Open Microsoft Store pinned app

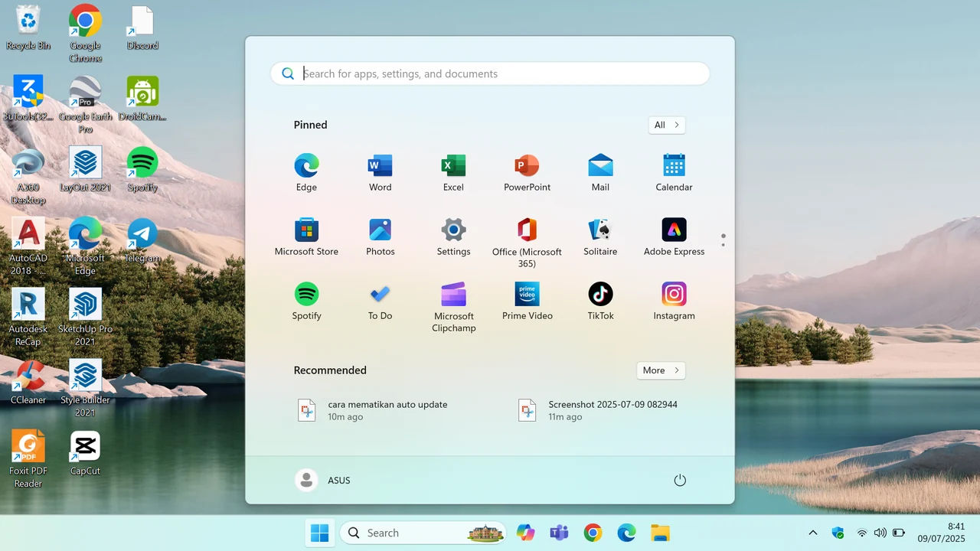(306, 237)
